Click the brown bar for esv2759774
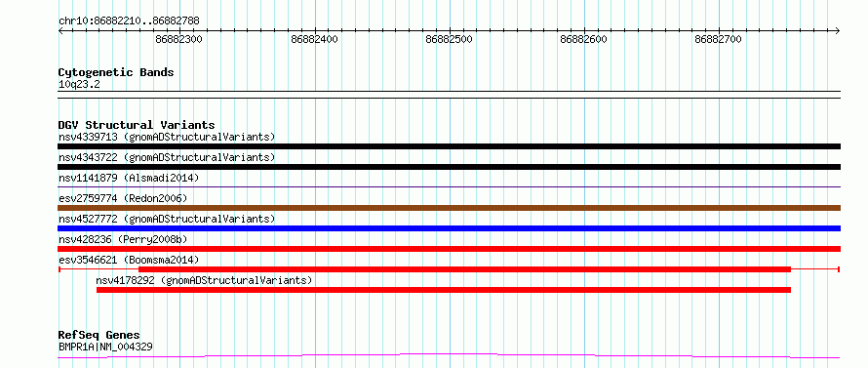Screen dimensions: 868x368 click(449, 208)
